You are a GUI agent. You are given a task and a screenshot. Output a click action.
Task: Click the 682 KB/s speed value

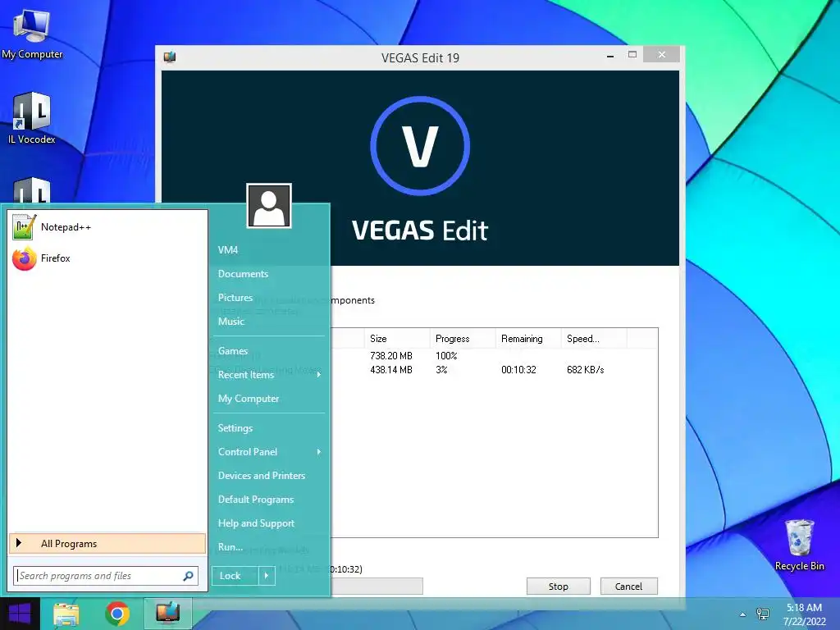[x=586, y=370]
